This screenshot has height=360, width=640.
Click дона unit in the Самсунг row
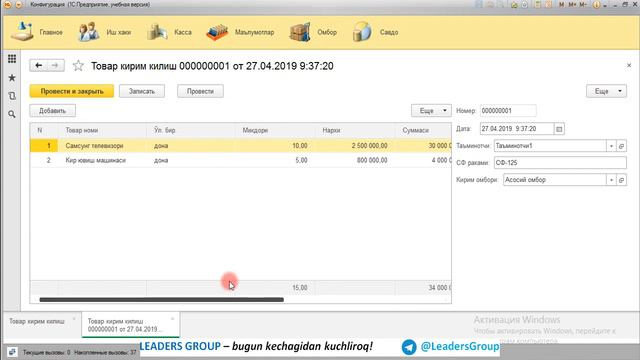click(x=191, y=146)
